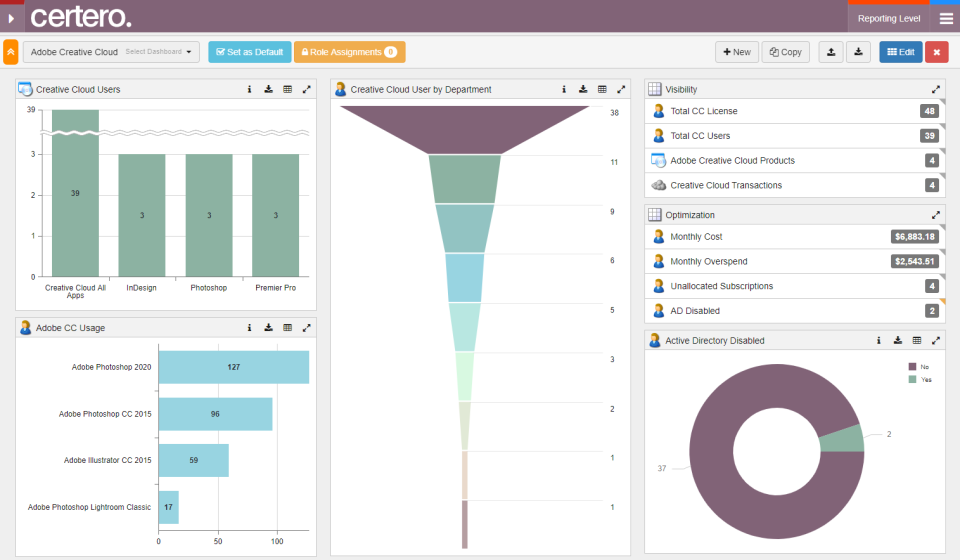Click the Premier Pro bar in the chart
Screen dimensions: 960x560
(276, 215)
